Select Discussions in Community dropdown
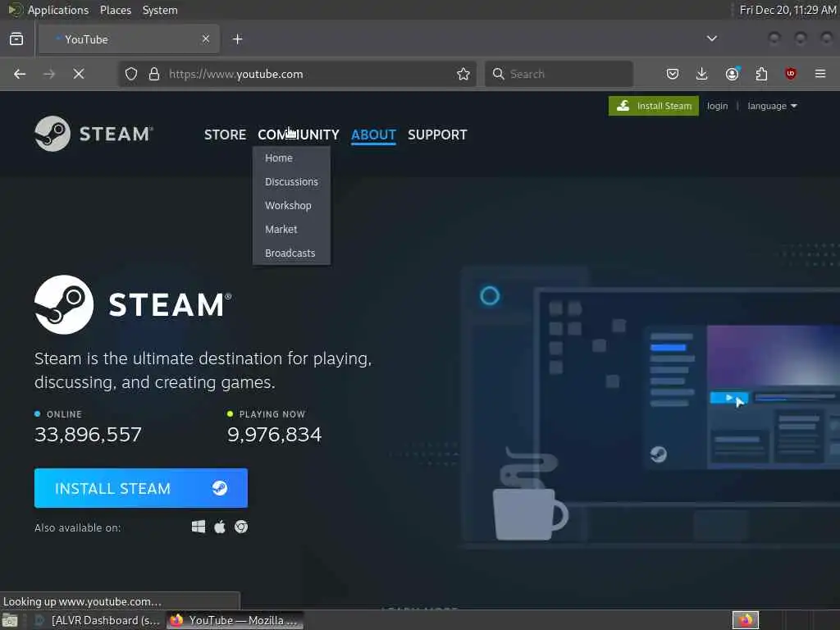Viewport: 840px width, 630px height. point(291,182)
